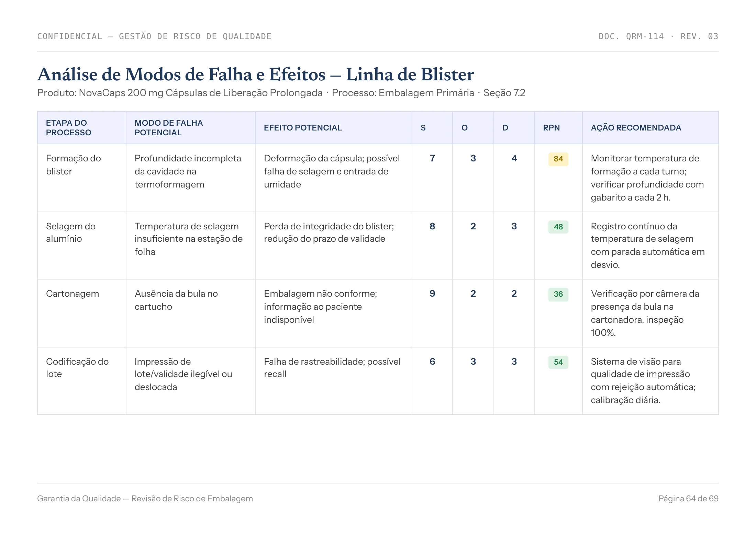
Task: Click severity value 7 in Formação do blister row
Action: [432, 158]
